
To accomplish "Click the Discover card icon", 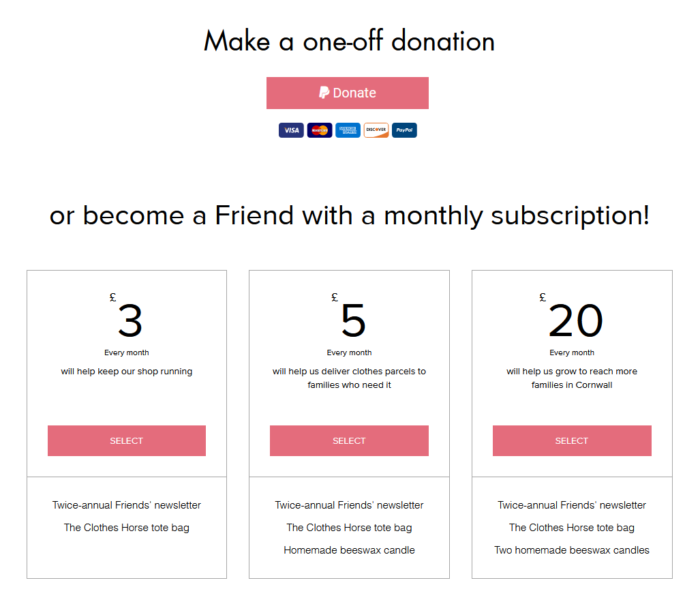I will (x=376, y=130).
